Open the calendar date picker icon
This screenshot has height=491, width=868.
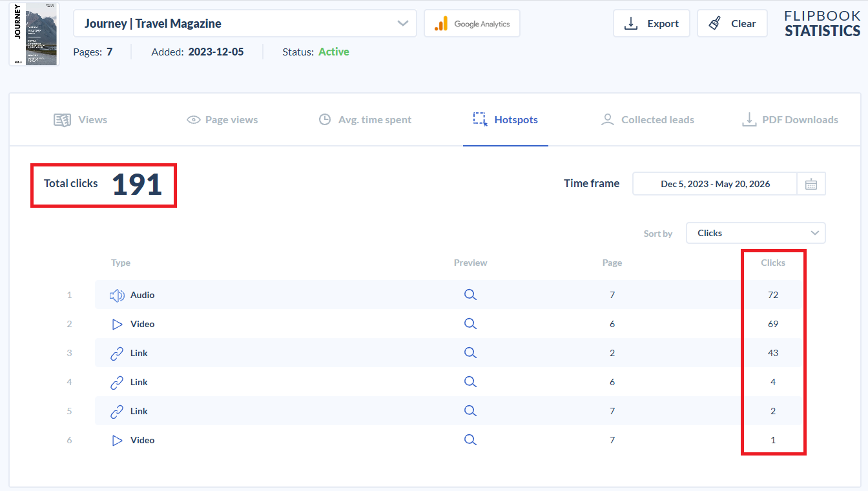pos(811,184)
